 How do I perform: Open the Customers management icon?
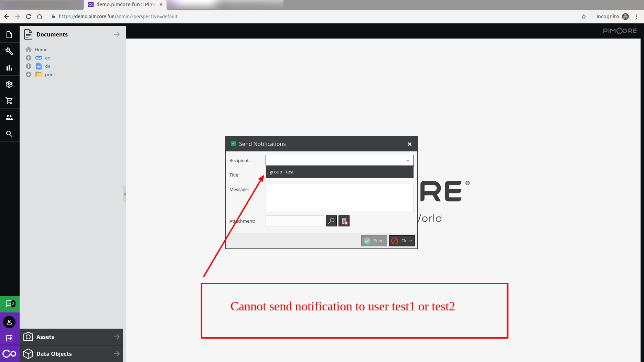[9, 117]
